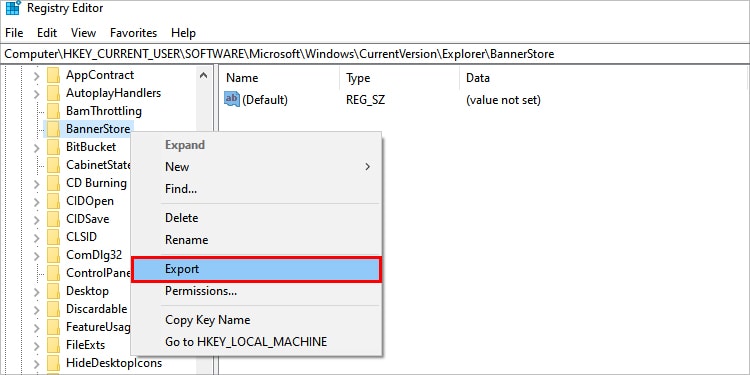Click the (Default) string value icon

(232, 99)
